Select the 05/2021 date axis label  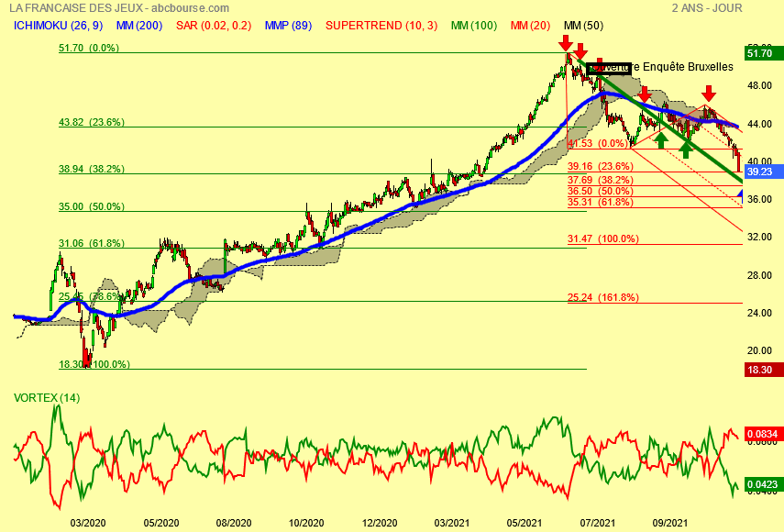pyautogui.click(x=524, y=523)
